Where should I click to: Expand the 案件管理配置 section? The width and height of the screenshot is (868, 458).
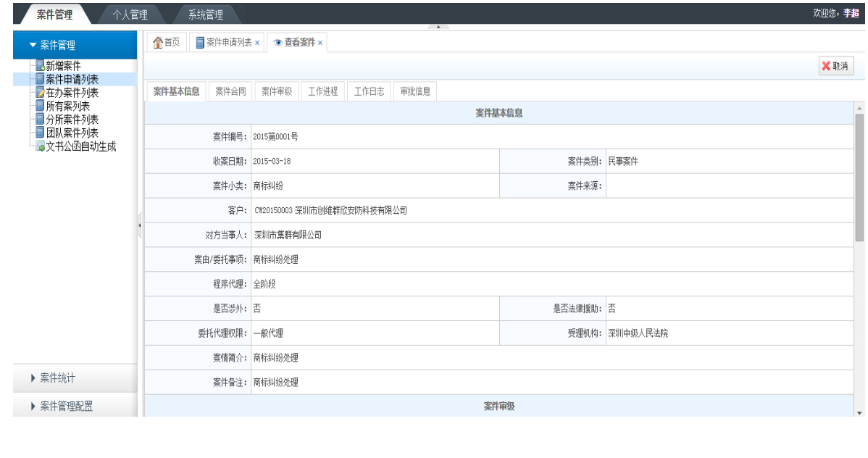tap(33, 406)
